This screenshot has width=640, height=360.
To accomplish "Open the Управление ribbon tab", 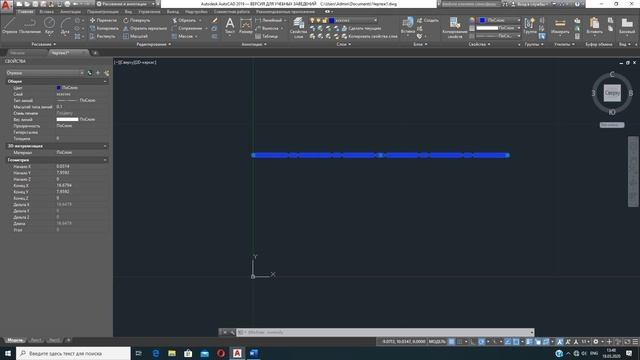I will point(149,12).
